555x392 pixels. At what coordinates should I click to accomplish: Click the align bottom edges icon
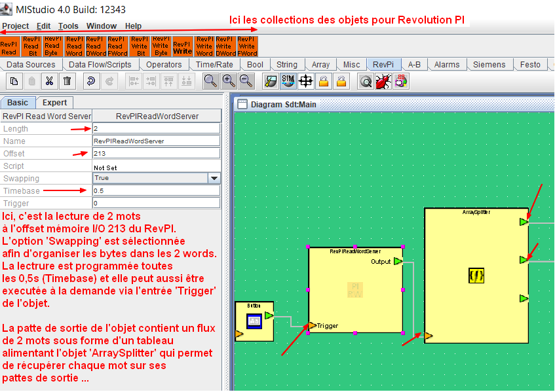(x=186, y=82)
